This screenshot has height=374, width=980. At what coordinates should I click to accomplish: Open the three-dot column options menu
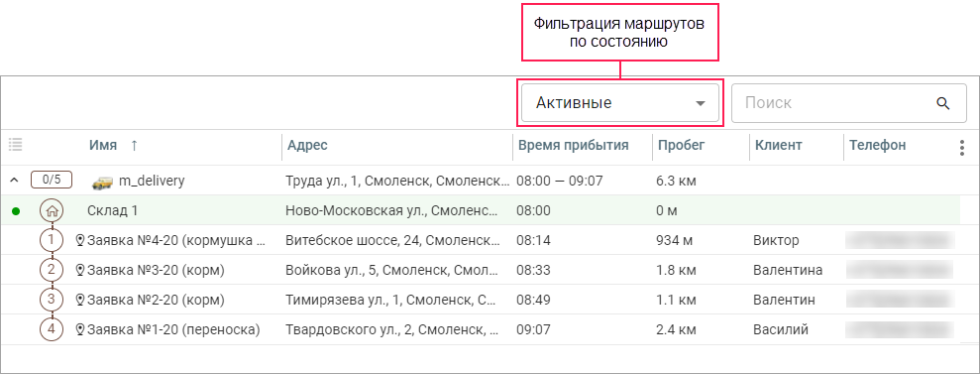coord(961,148)
